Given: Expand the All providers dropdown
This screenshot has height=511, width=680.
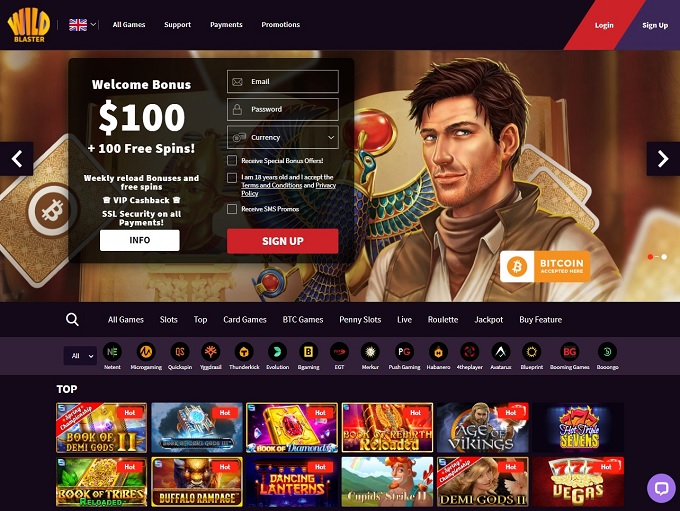Looking at the screenshot, I should [x=80, y=356].
